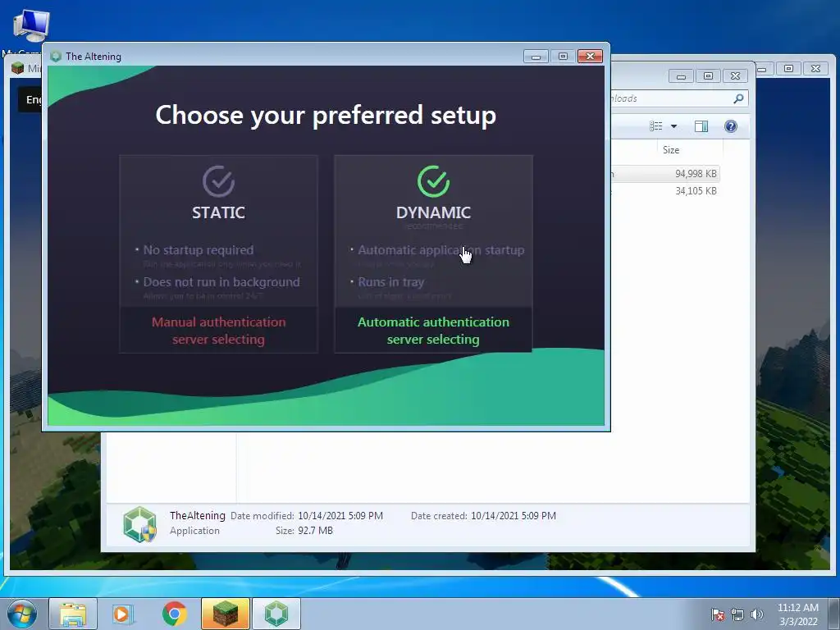Click the search magnifier icon in Explorer
This screenshot has height=630, width=840.
click(x=738, y=98)
